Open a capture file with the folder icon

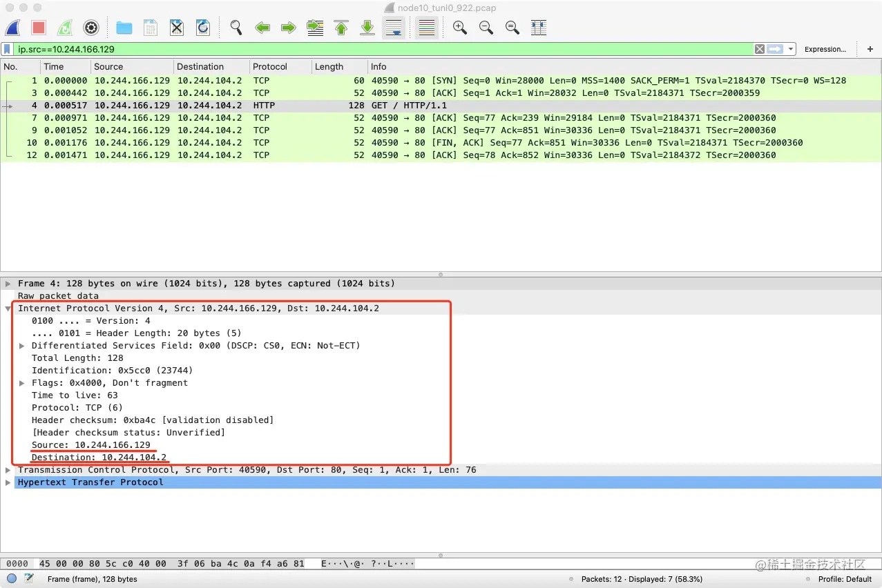[124, 28]
